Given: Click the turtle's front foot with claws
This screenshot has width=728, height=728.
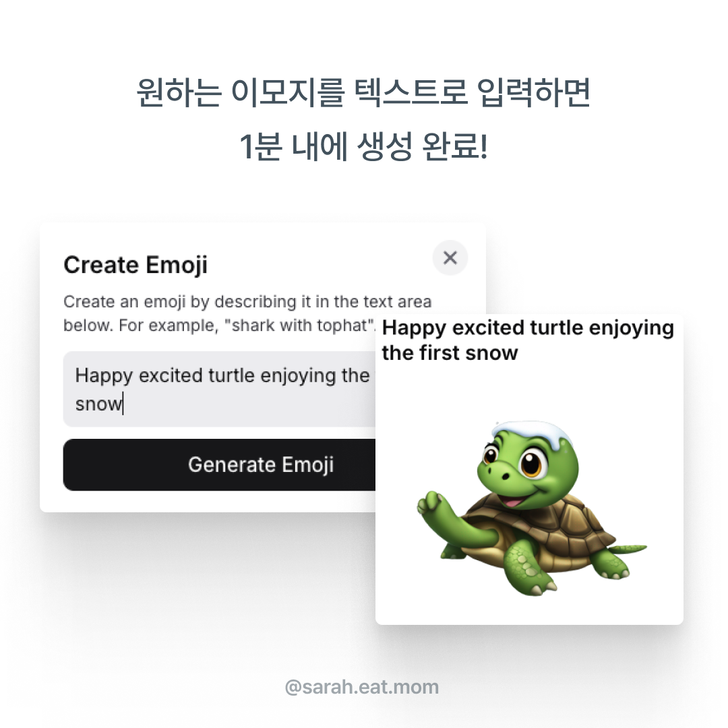Looking at the screenshot, I should [x=529, y=570].
